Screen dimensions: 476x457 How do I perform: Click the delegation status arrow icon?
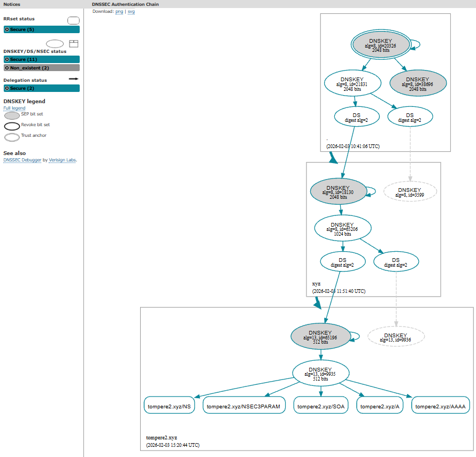[74, 79]
